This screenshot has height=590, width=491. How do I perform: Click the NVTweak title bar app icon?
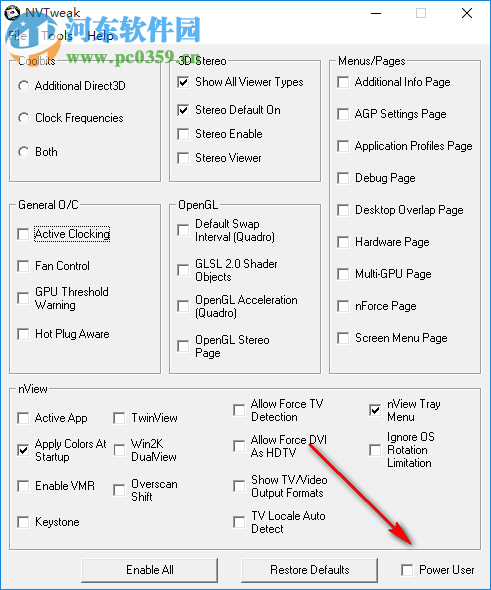[x=12, y=13]
